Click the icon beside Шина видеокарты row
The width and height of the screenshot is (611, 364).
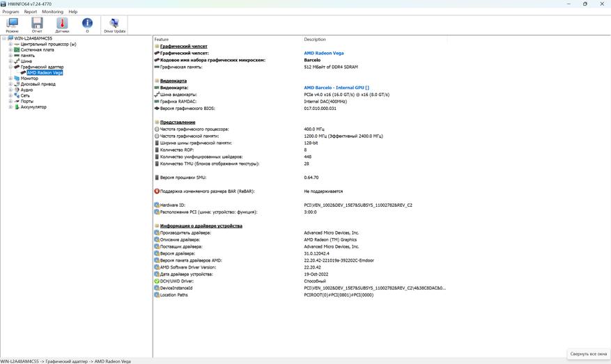(x=157, y=95)
